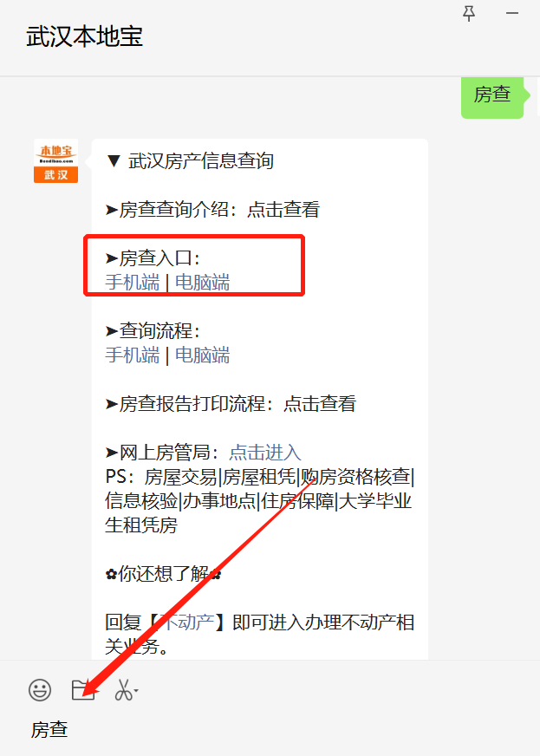Select the scissors screenshot tool
The image size is (540, 756).
(x=123, y=690)
